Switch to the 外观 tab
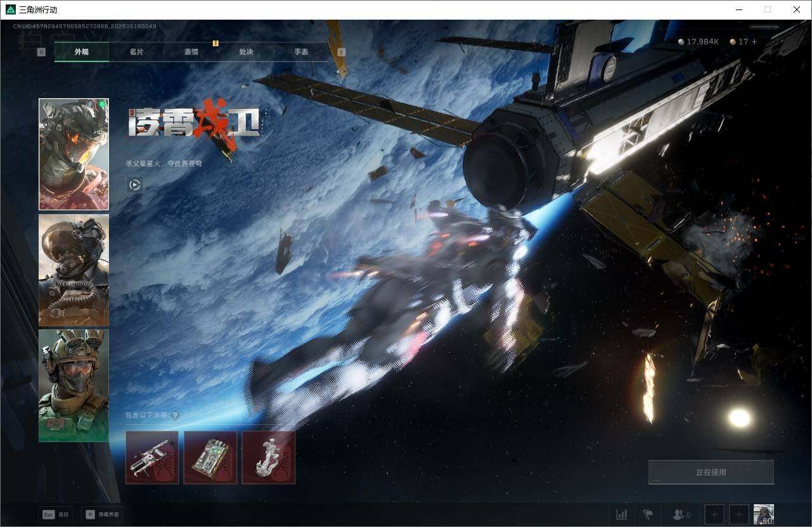 pyautogui.click(x=82, y=52)
